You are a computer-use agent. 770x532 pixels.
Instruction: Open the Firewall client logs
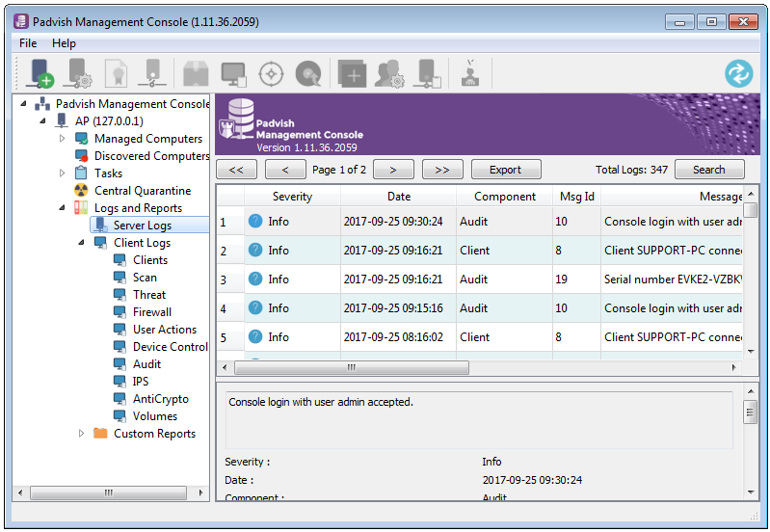tap(152, 312)
